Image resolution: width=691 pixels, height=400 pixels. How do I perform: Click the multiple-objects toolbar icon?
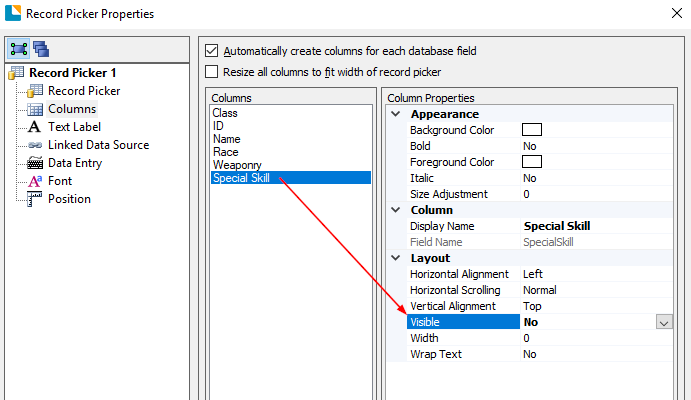(41, 49)
